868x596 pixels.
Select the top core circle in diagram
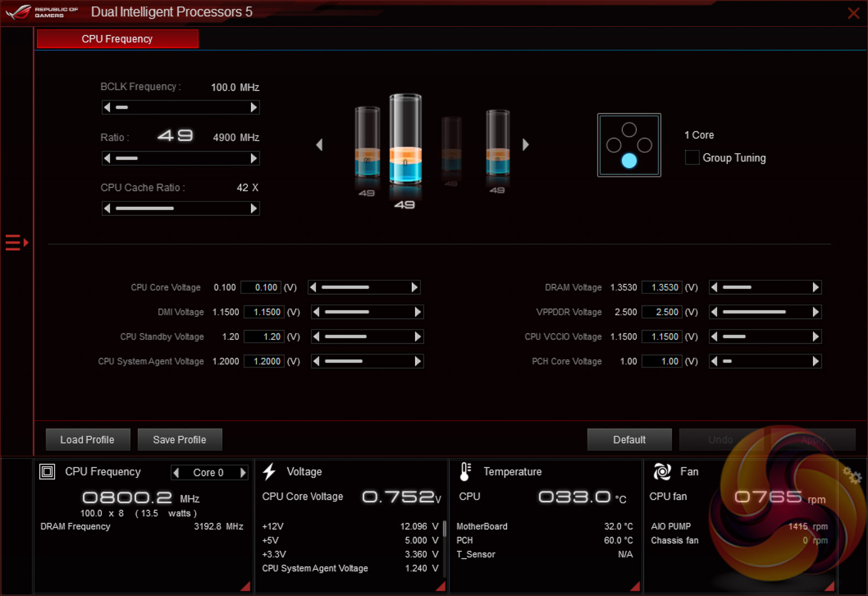(x=629, y=130)
